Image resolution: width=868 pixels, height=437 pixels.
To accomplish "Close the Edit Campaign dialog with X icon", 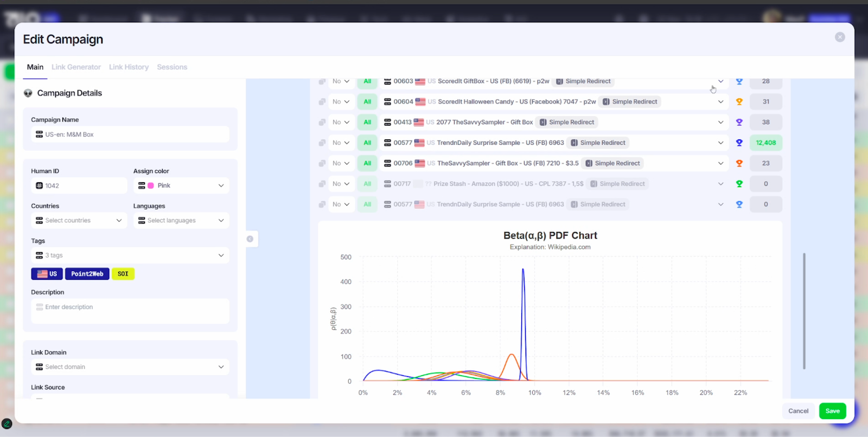I will click(840, 37).
